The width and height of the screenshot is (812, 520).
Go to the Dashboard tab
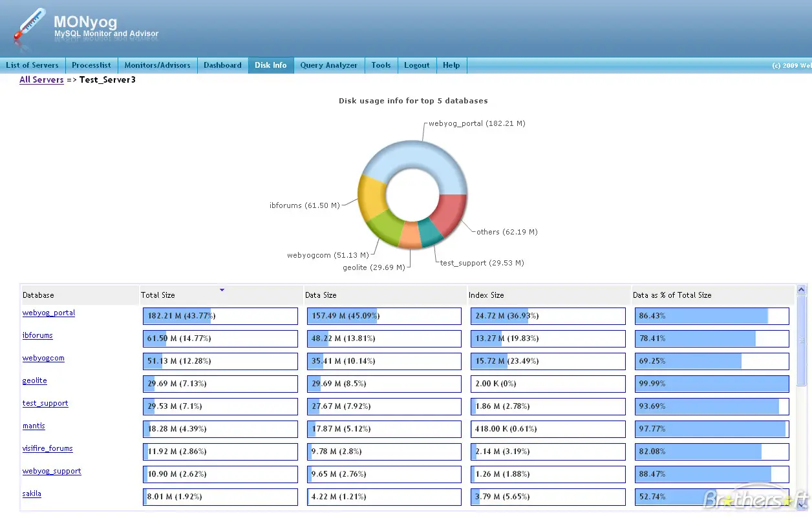(222, 65)
